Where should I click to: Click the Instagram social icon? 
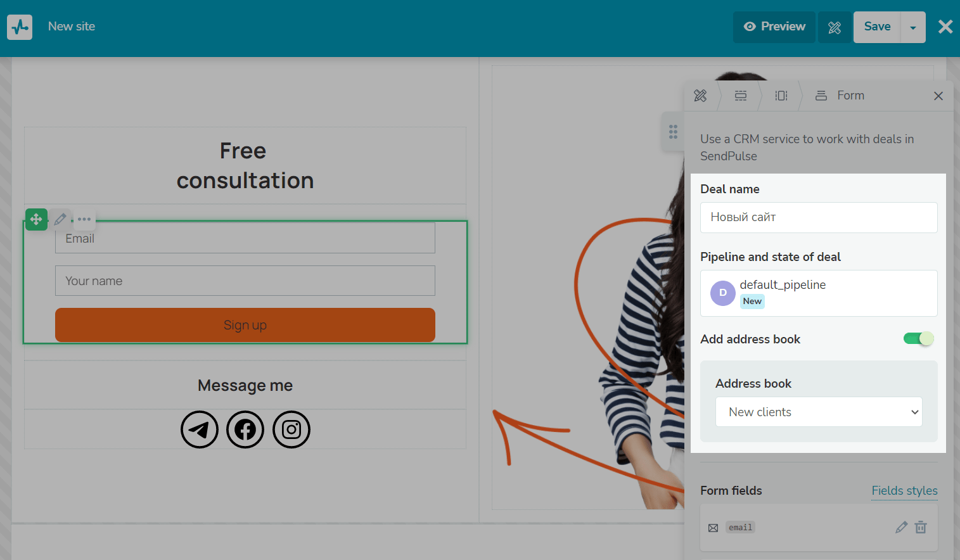[x=291, y=430]
